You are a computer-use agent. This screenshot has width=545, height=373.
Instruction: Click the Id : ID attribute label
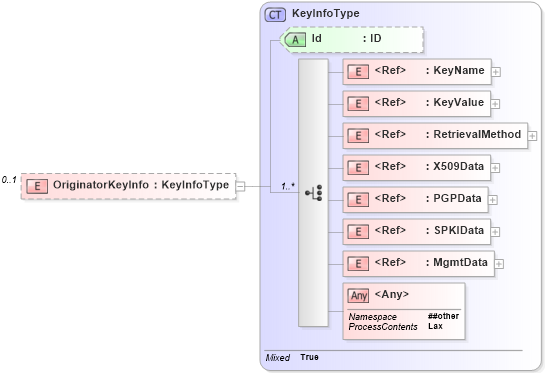pos(346,38)
